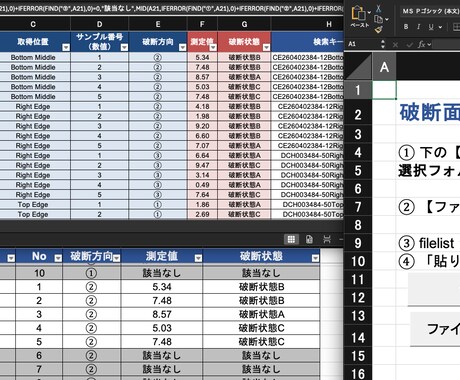Viewport: 460px width, 380px height.
Task: Open the 取得位置 column filter dropdown
Action: click(66, 47)
